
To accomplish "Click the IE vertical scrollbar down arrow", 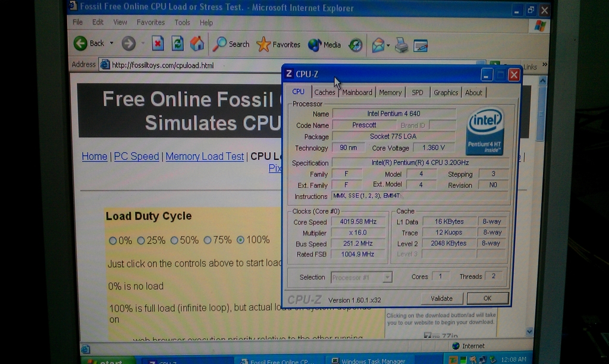I will coord(529,331).
